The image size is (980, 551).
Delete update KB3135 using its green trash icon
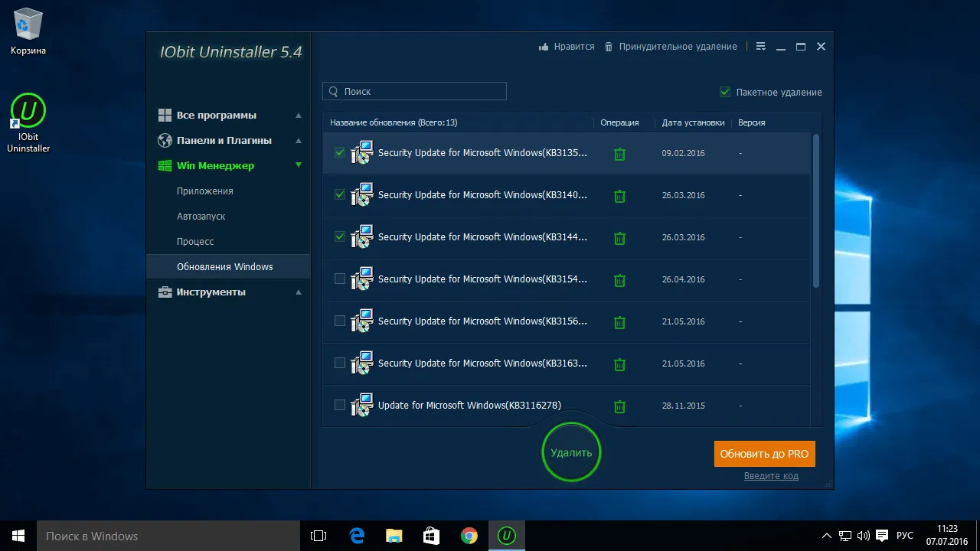click(x=619, y=153)
